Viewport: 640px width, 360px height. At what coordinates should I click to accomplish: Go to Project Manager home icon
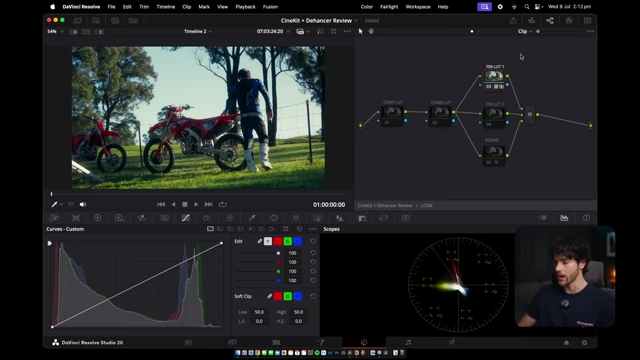(x=567, y=343)
